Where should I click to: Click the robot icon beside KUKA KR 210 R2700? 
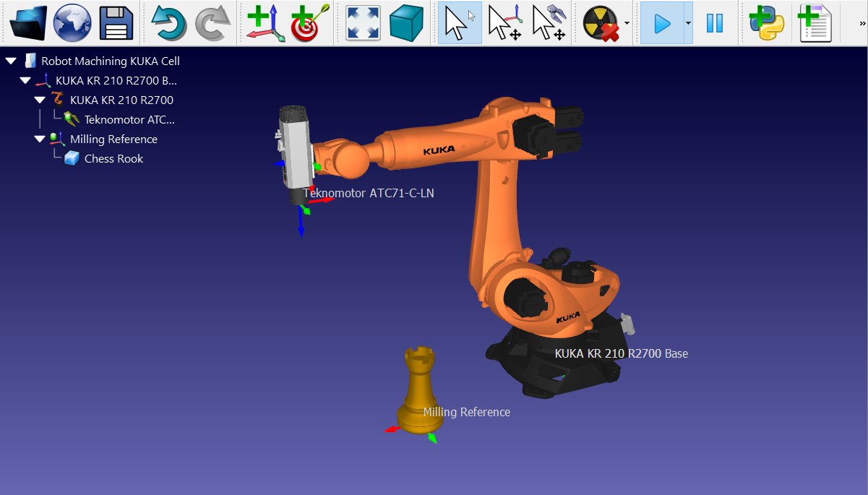coord(58,100)
